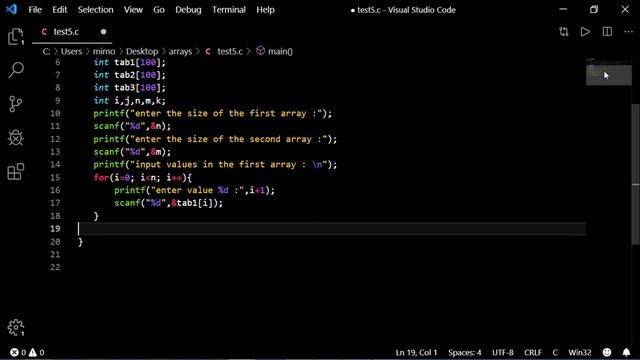Open the notifications bell icon
640x360 pixels.
[627, 352]
